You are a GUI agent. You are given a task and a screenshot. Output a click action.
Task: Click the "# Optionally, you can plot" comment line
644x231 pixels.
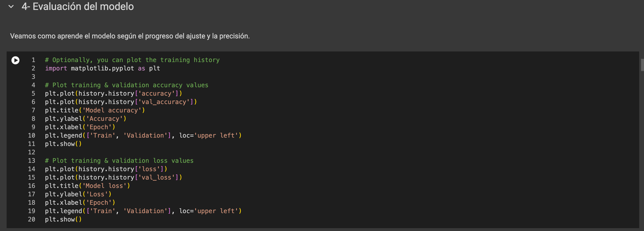click(132, 60)
